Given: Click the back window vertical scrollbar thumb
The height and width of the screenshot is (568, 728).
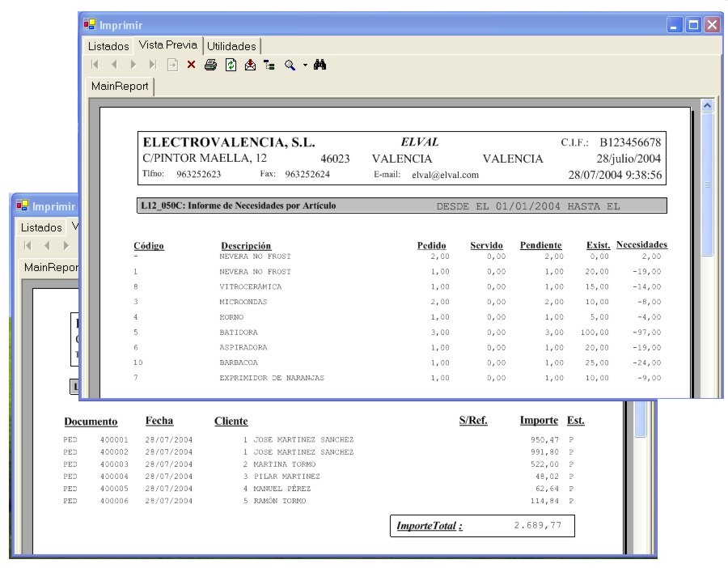Looking at the screenshot, I should click(x=641, y=418).
